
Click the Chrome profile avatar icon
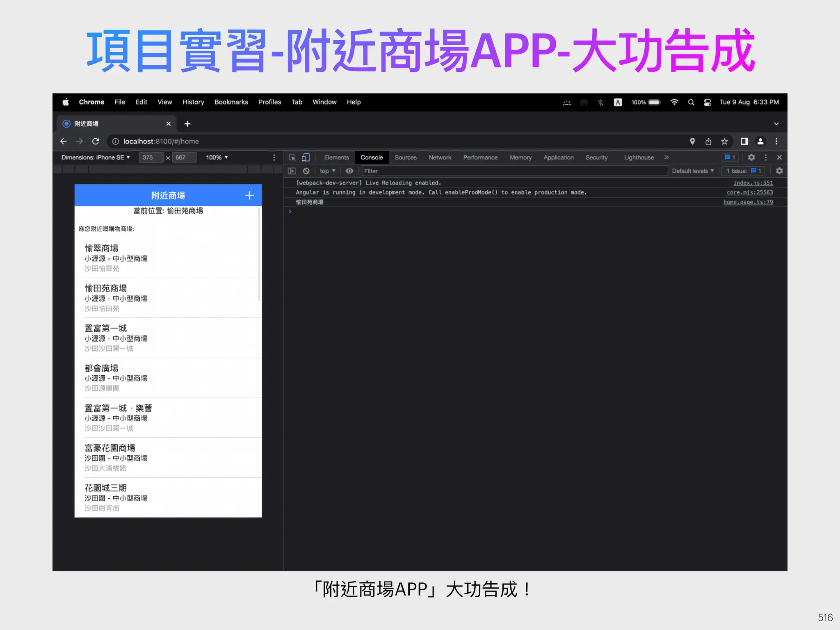coord(760,141)
